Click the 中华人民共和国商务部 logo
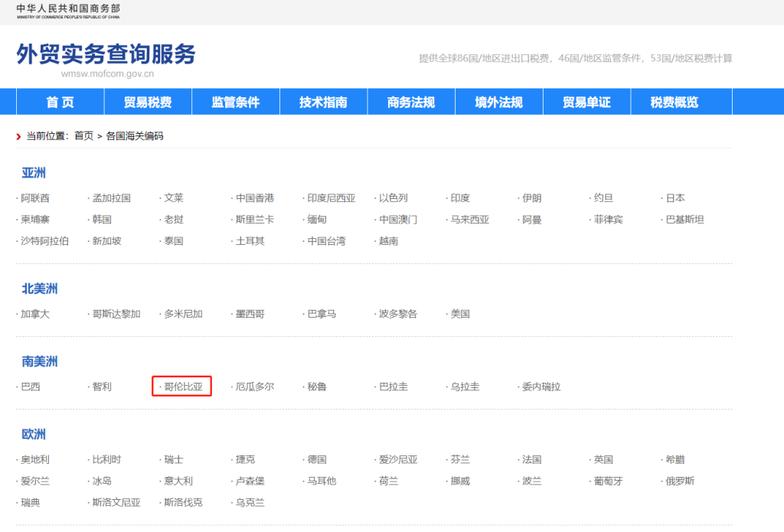 (x=68, y=11)
